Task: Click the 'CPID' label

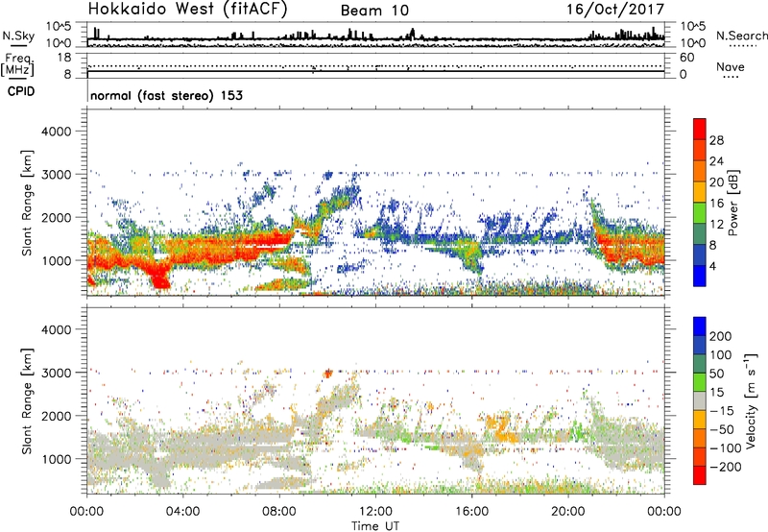Action: [x=21, y=91]
